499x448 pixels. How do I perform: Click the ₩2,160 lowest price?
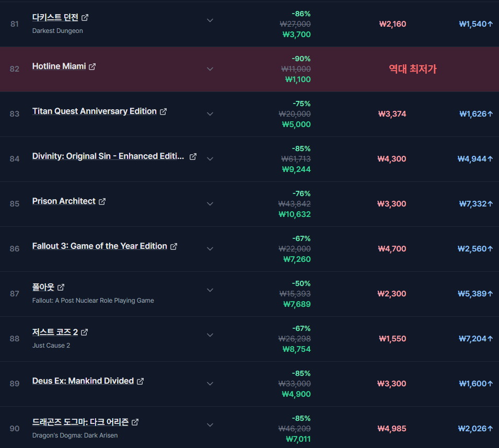[x=392, y=24]
